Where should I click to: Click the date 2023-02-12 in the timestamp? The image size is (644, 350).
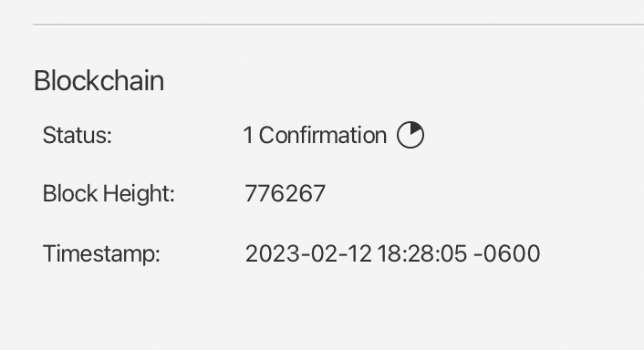coord(308,253)
